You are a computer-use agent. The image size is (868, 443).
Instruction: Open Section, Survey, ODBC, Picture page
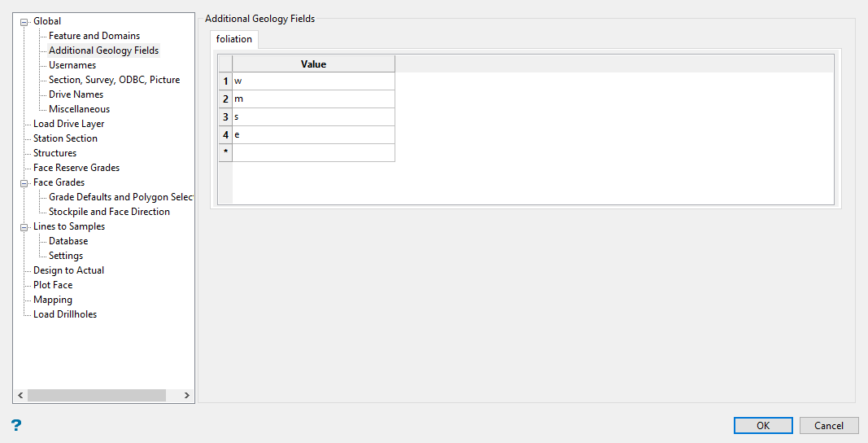114,80
